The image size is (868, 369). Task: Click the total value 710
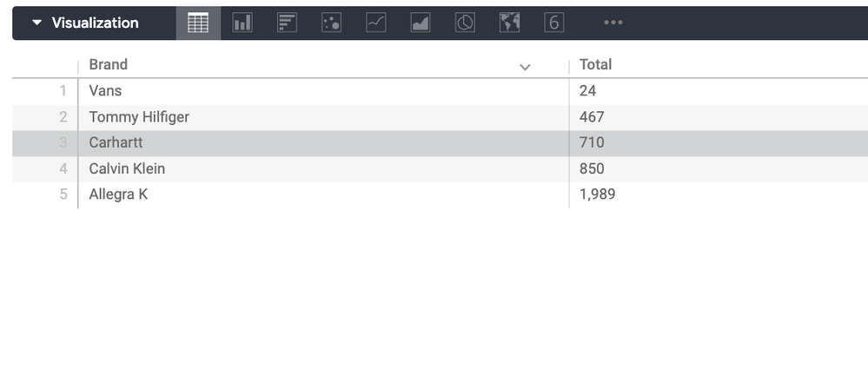point(592,142)
